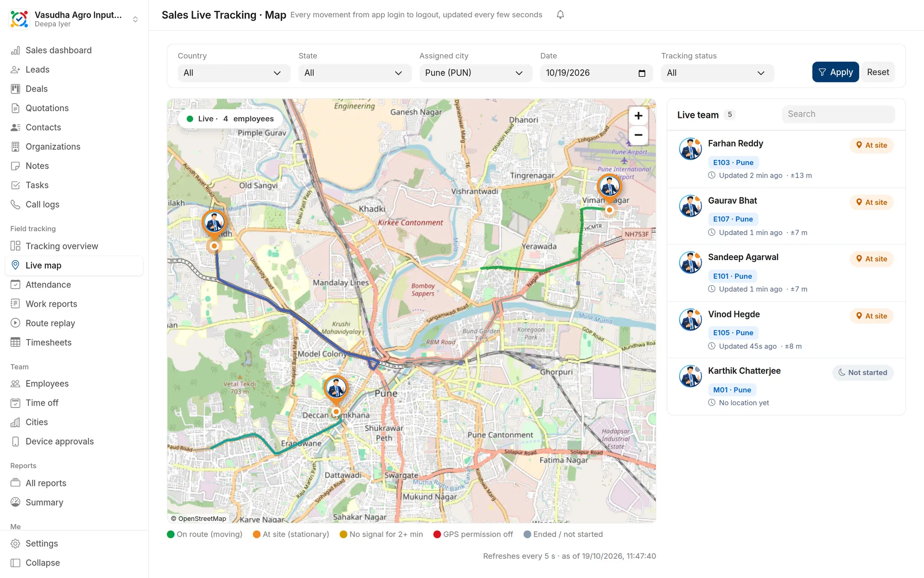
Task: Open Time off page
Action: (x=74, y=403)
